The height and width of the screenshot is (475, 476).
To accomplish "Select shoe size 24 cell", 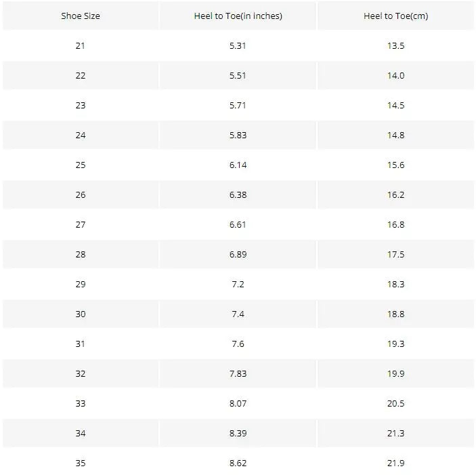I will [x=81, y=136].
